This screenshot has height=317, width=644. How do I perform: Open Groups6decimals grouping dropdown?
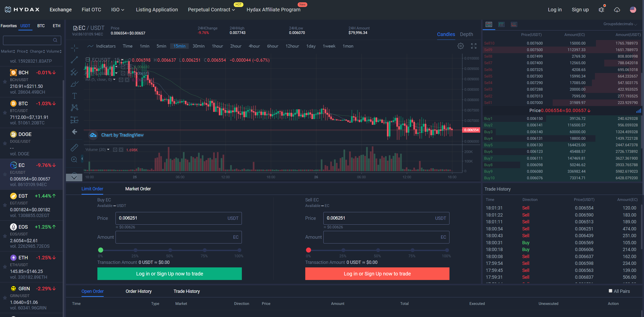point(620,24)
